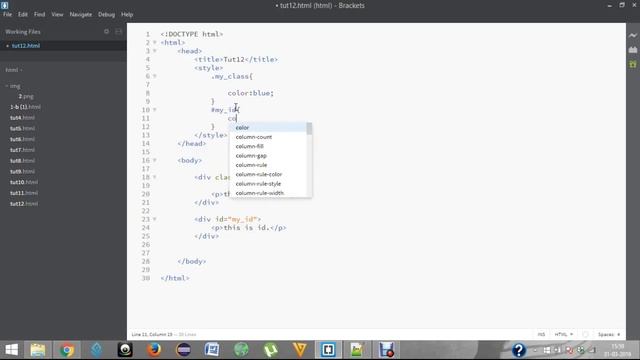
Task: Open the Eclipse icon on taskbar
Action: [183, 350]
